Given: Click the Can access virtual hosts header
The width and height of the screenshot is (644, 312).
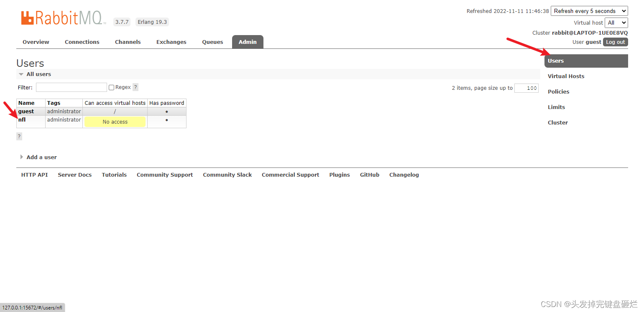Looking at the screenshot, I should point(115,103).
